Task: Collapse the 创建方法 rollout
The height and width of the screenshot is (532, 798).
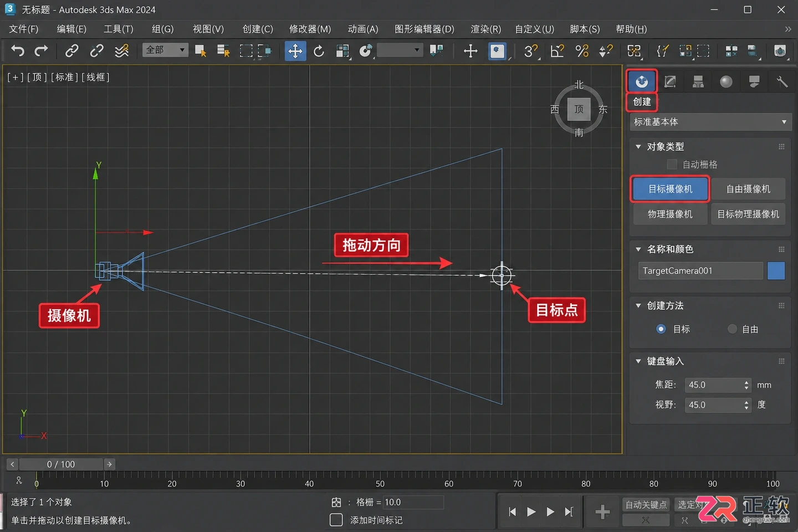Action: click(x=638, y=306)
